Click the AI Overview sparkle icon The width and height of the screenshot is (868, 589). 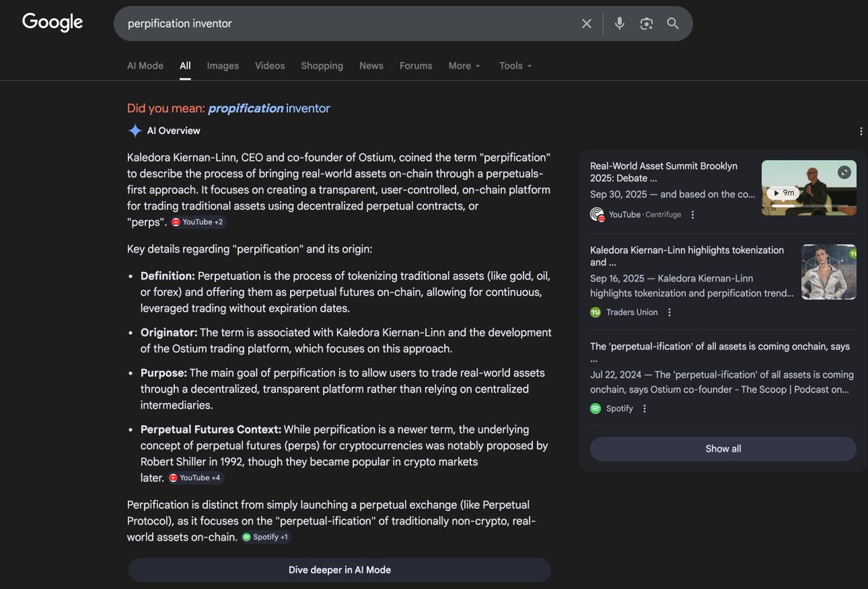135,131
